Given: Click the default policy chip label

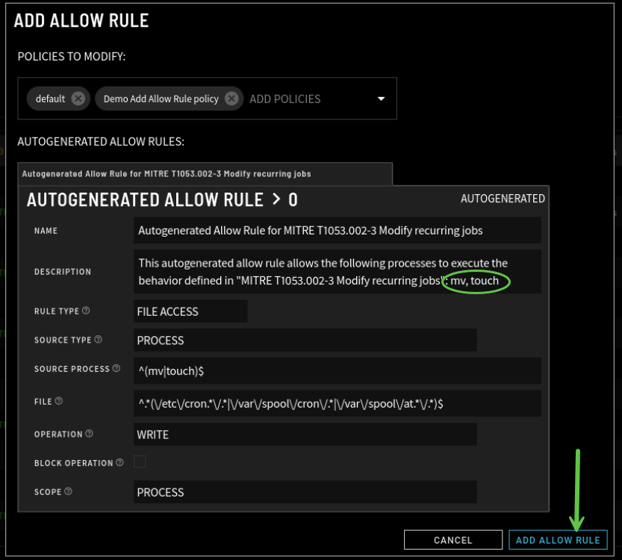Looking at the screenshot, I should (x=50, y=99).
